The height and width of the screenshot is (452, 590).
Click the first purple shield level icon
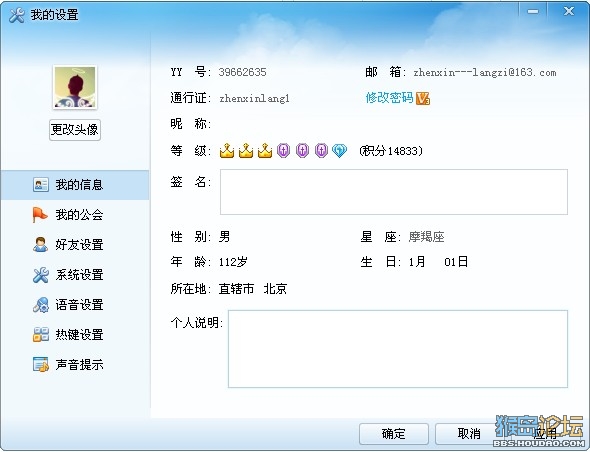pyautogui.click(x=283, y=151)
